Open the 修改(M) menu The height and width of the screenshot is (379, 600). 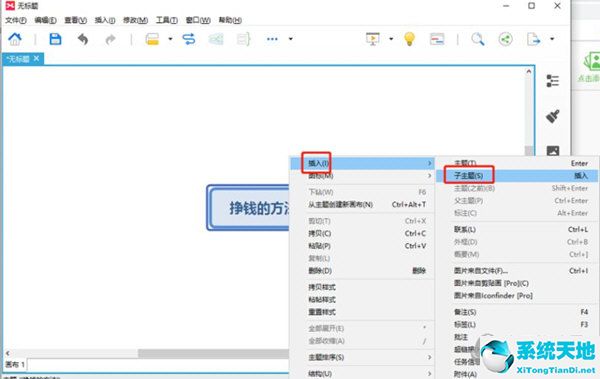pos(135,20)
